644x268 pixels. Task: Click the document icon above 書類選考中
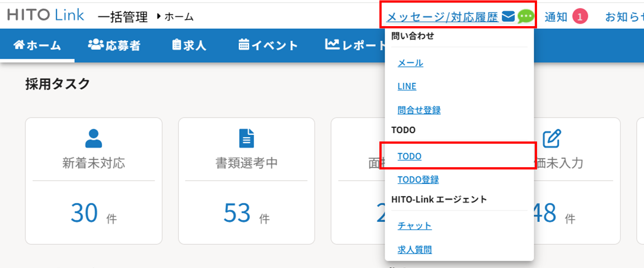tap(246, 138)
